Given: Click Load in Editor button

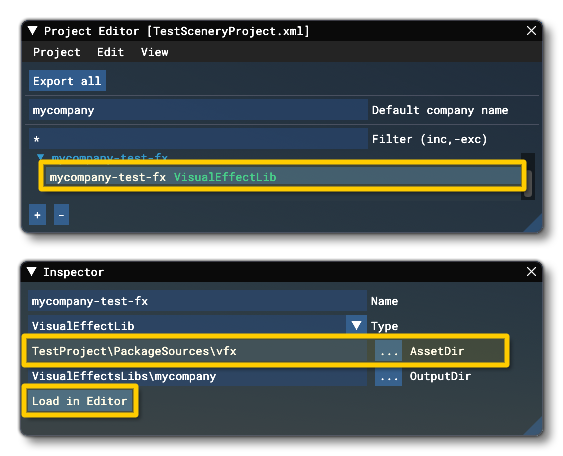Looking at the screenshot, I should pyautogui.click(x=80, y=401).
